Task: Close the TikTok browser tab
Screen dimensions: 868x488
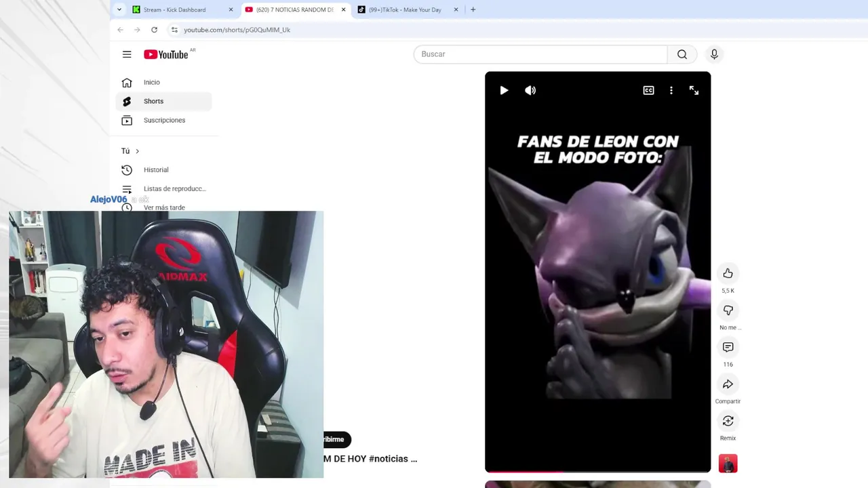Action: pyautogui.click(x=456, y=9)
